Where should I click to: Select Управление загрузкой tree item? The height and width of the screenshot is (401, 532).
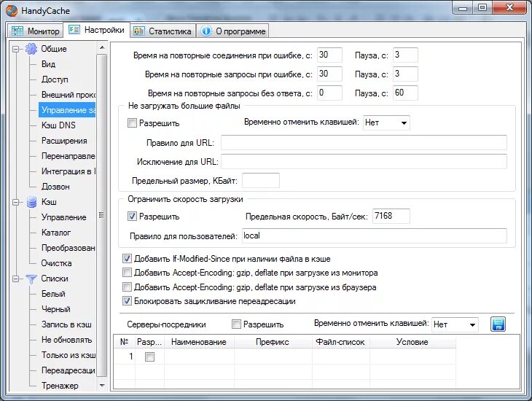pyautogui.click(x=67, y=110)
